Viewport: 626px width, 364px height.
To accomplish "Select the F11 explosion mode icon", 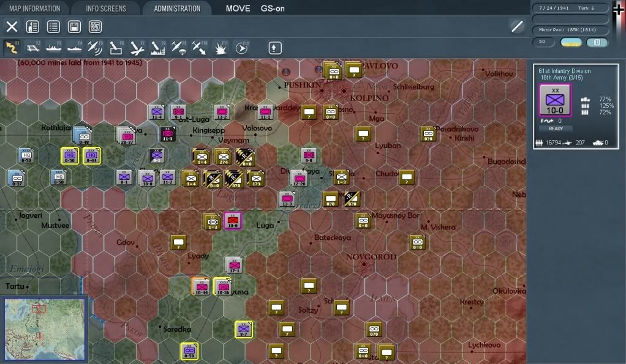I will [221, 48].
